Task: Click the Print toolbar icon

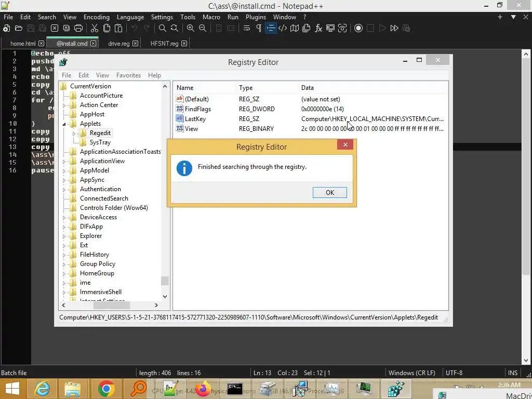Action: (x=78, y=28)
